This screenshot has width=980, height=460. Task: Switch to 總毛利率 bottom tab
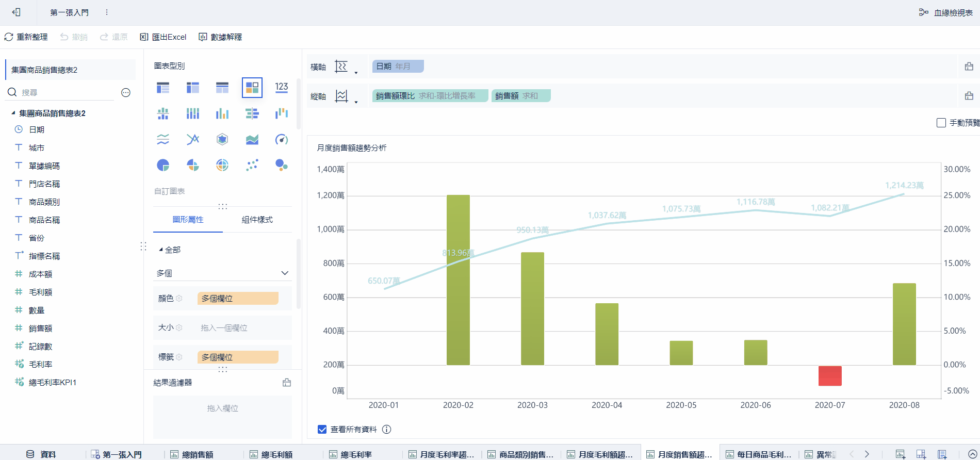[351, 454]
